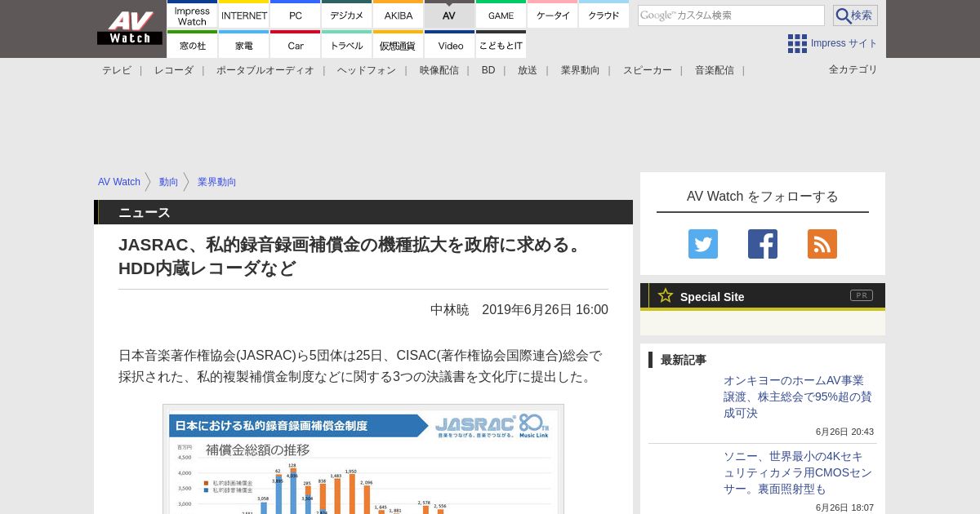Click the author name 中林暁
The height and width of the screenshot is (514, 980).
point(450,310)
